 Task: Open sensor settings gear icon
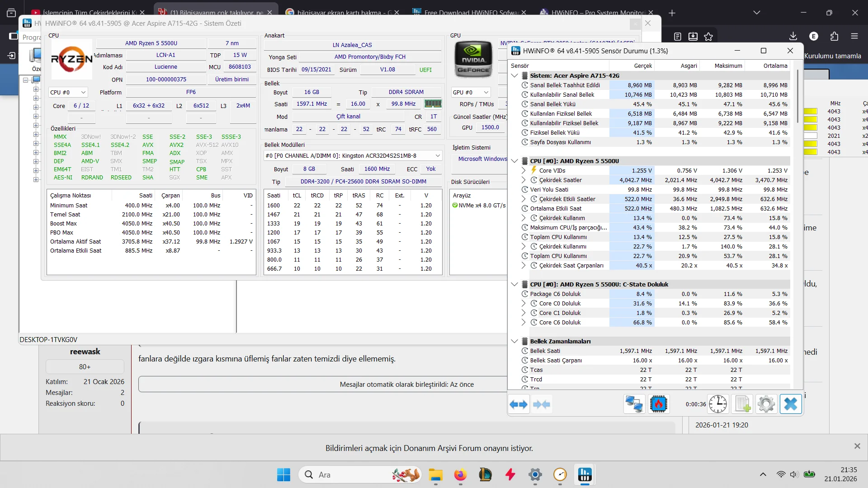pos(766,404)
